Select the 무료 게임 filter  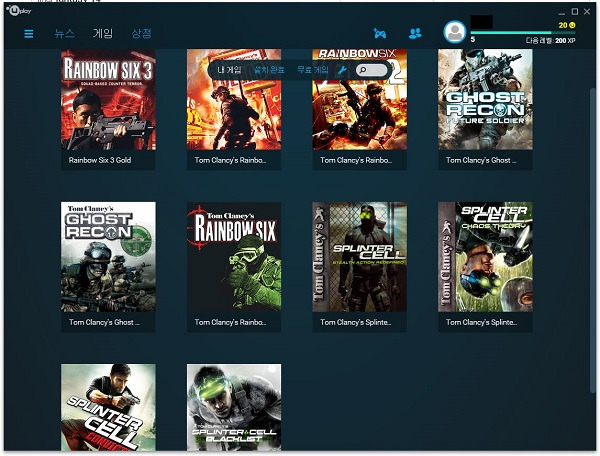pyautogui.click(x=313, y=70)
